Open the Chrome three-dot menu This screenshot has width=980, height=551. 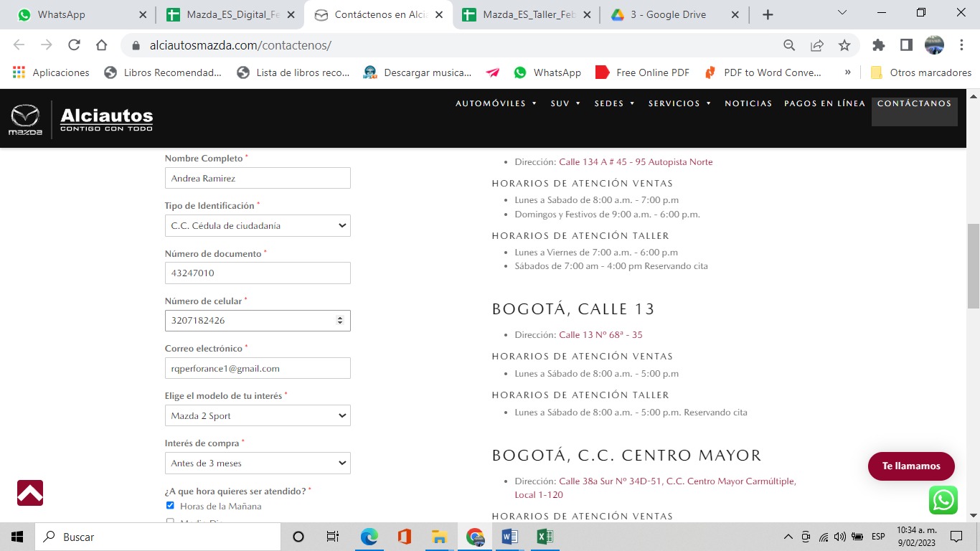click(961, 45)
